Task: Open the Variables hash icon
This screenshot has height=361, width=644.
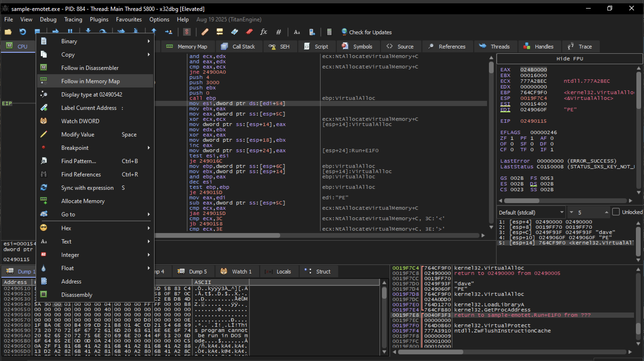Action: [278, 32]
